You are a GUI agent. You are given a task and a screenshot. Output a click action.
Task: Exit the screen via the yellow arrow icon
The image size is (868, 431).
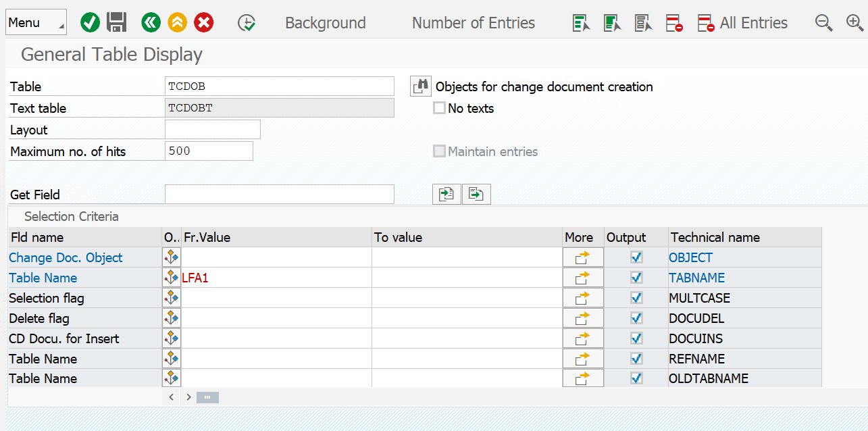pos(177,22)
